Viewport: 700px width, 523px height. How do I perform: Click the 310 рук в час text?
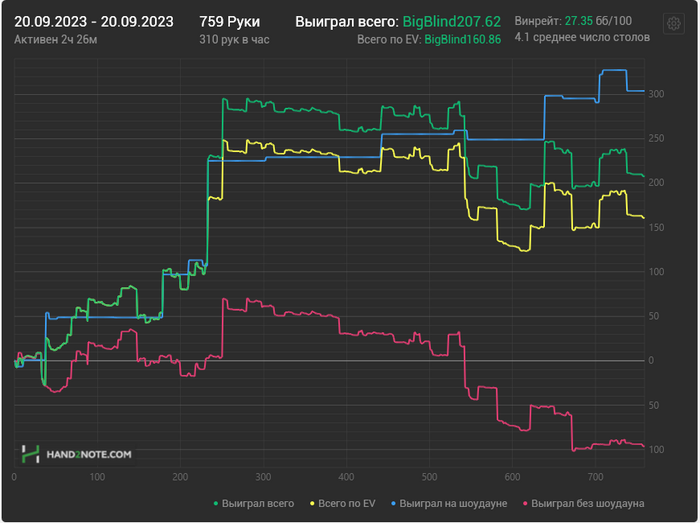coord(234,40)
